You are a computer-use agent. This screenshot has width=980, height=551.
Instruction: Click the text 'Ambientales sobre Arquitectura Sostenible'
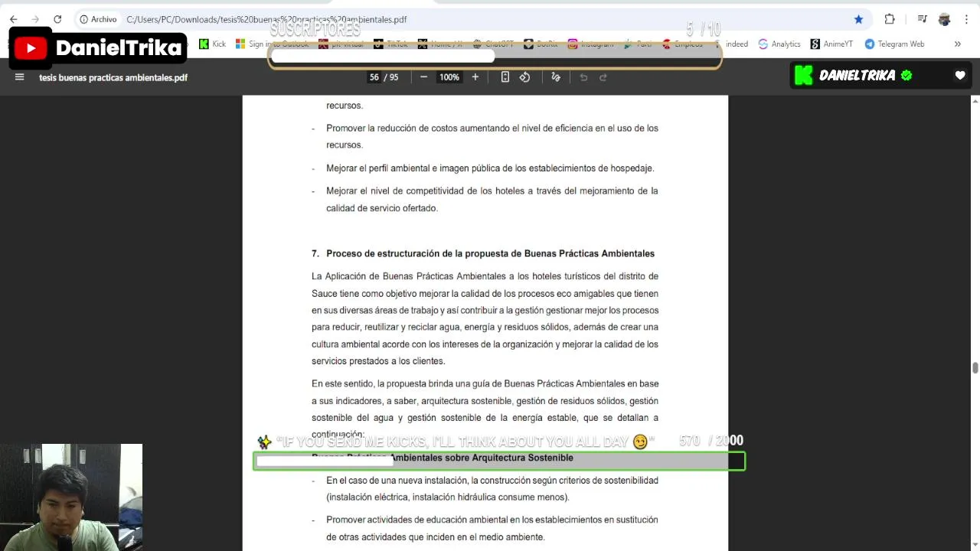[x=482, y=458]
